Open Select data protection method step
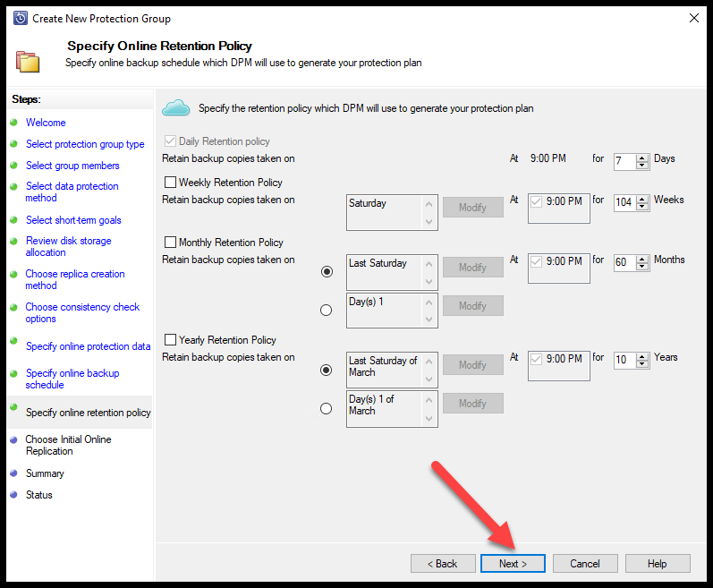Image resolution: width=713 pixels, height=588 pixels. point(72,192)
